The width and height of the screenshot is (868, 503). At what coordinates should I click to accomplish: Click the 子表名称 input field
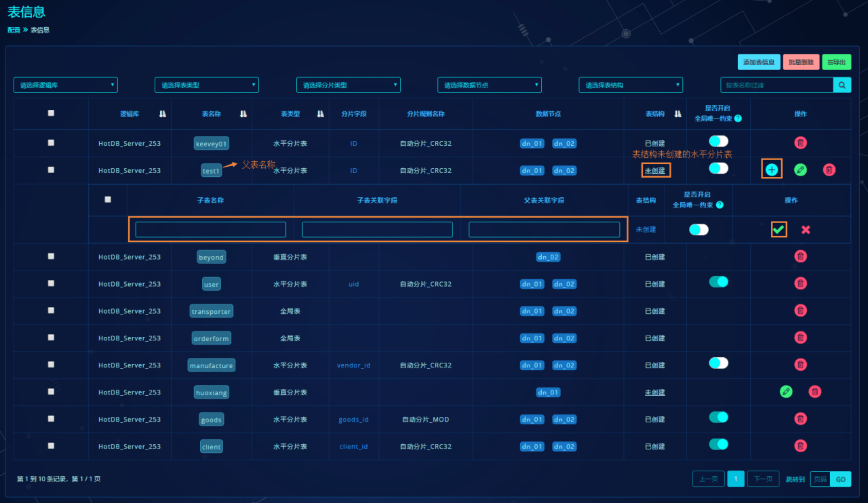coord(211,229)
